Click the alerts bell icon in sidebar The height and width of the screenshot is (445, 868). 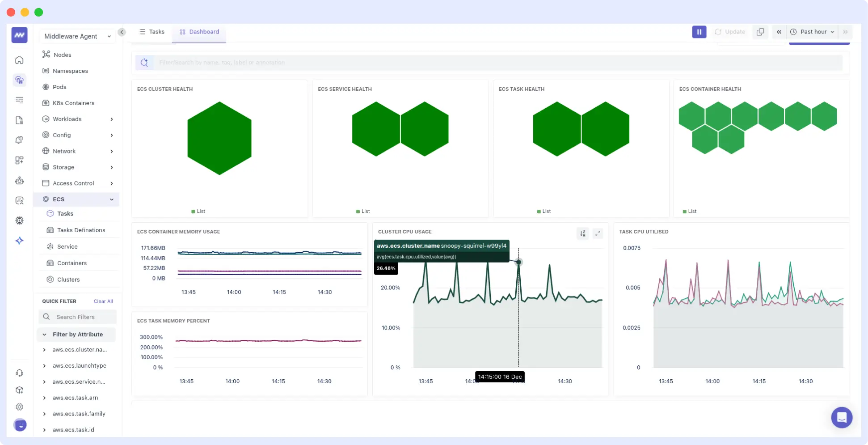click(x=20, y=140)
